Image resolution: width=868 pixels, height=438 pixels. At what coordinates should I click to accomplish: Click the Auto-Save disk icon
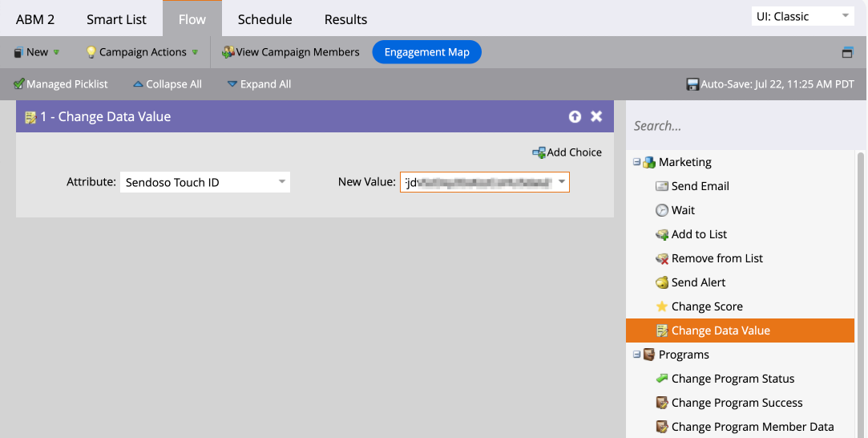[692, 84]
